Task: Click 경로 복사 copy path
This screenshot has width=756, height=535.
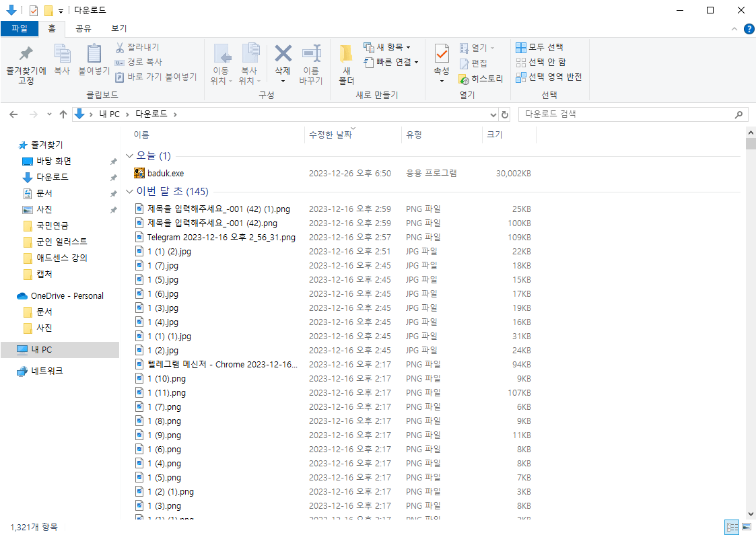Action: (139, 62)
